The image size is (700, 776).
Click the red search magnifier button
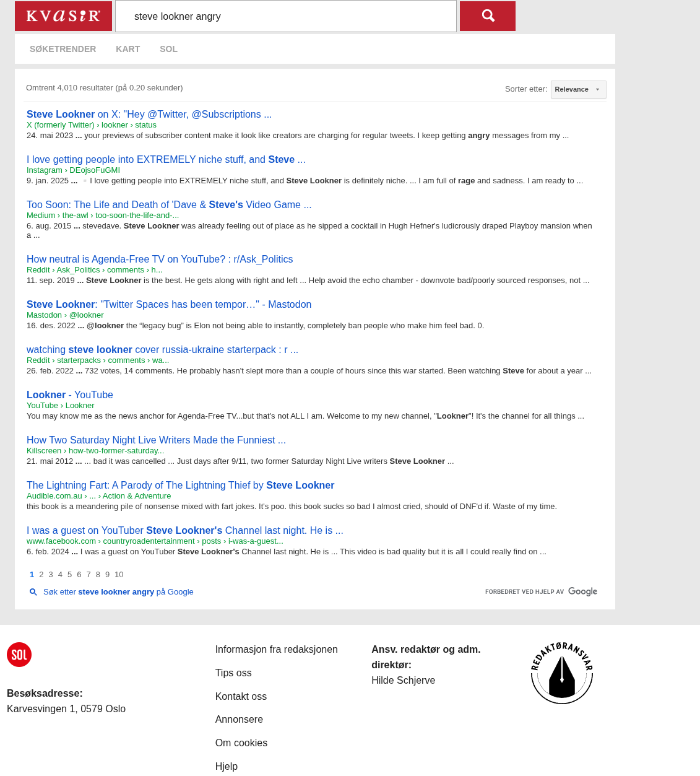(488, 16)
